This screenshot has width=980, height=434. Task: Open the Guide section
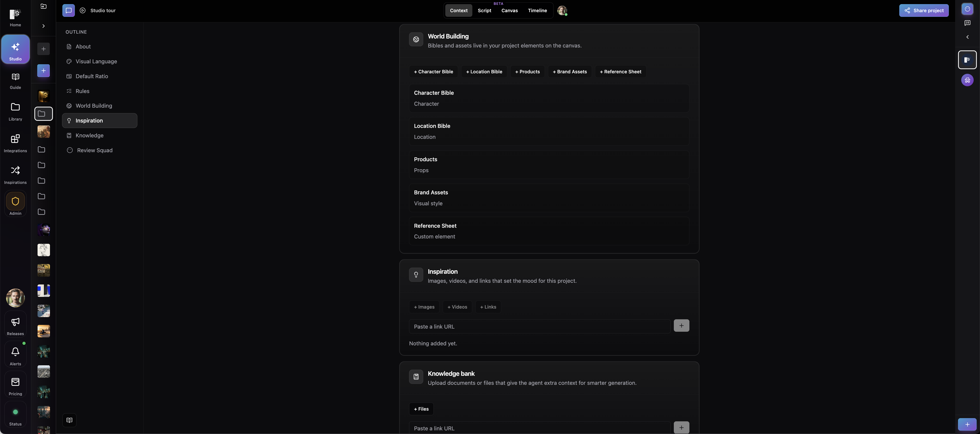point(15,81)
